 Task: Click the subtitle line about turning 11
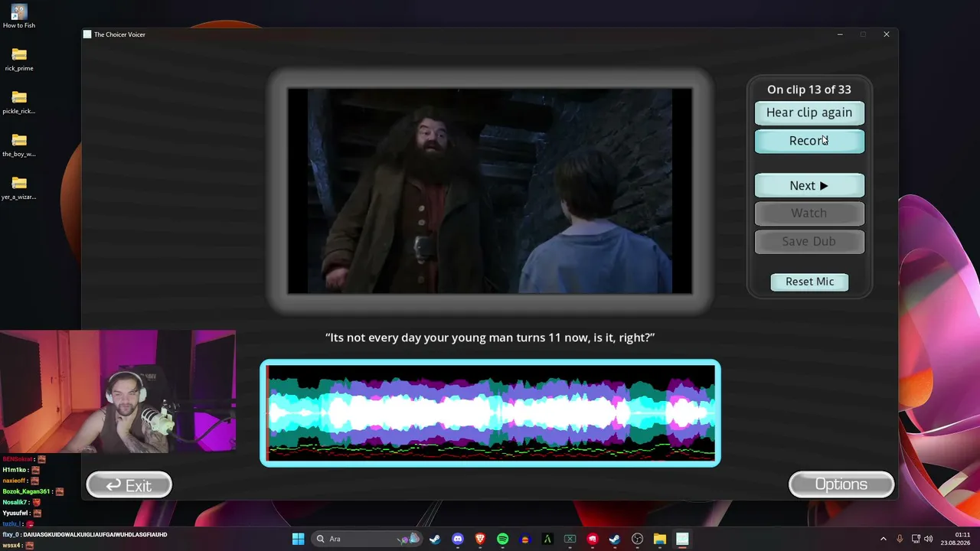(490, 337)
